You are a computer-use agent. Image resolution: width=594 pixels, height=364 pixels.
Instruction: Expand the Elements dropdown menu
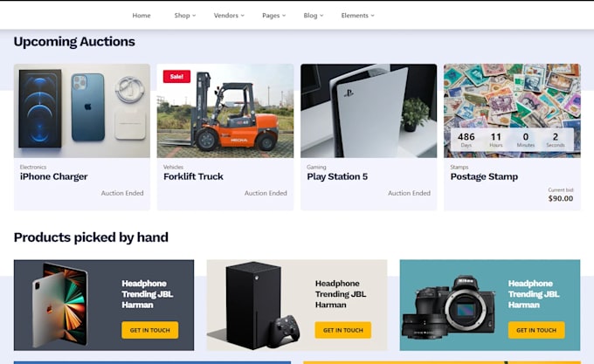pyautogui.click(x=357, y=16)
